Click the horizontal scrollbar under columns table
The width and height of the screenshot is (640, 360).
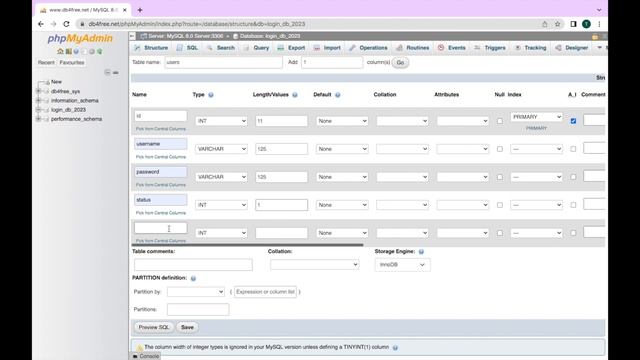click(x=247, y=245)
